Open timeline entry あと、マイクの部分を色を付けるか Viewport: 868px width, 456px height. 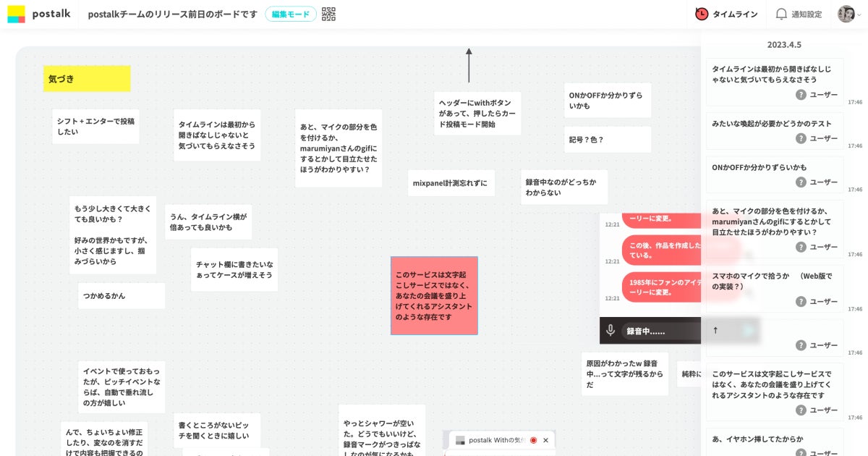tap(775, 228)
